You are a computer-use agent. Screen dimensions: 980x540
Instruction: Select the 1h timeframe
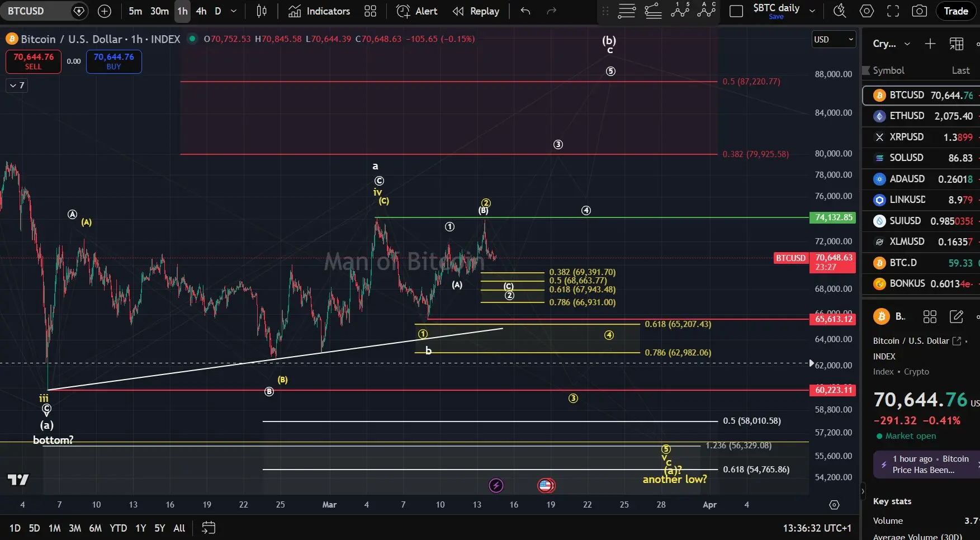[x=182, y=11]
